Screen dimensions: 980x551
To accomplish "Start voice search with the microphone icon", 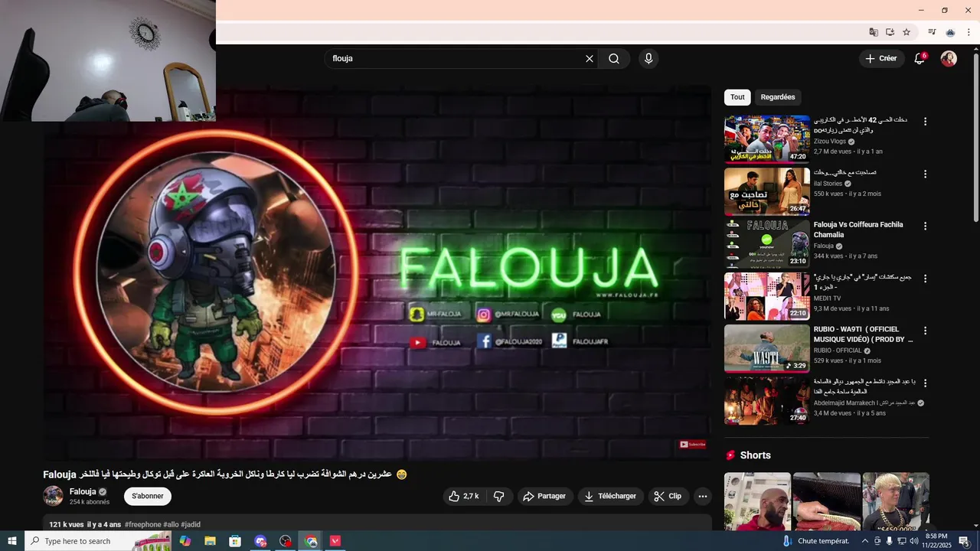I will (x=648, y=59).
